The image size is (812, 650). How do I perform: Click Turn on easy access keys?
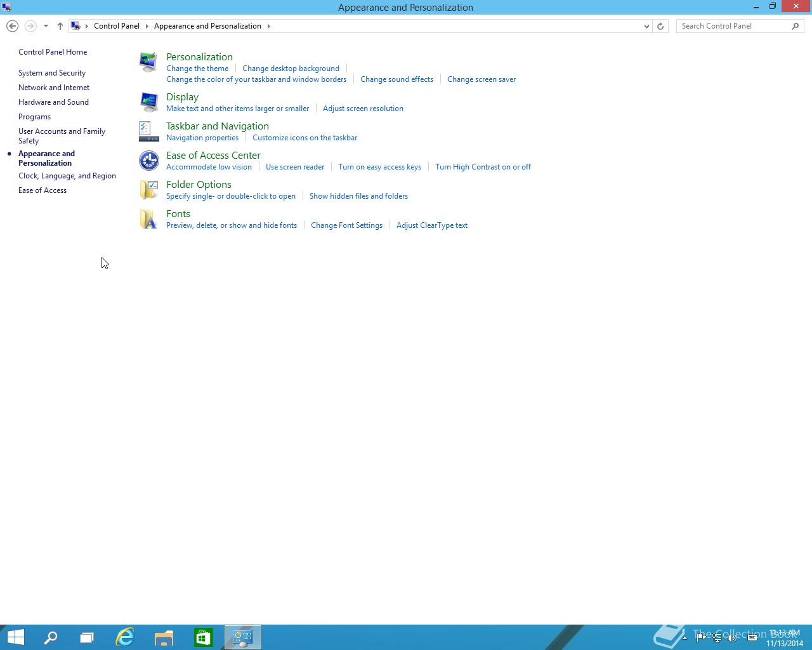379,167
